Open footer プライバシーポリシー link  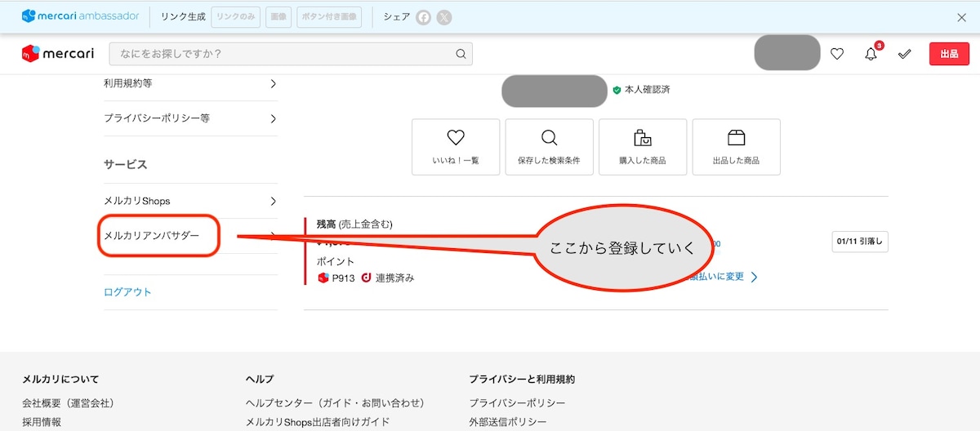pyautogui.click(x=517, y=403)
